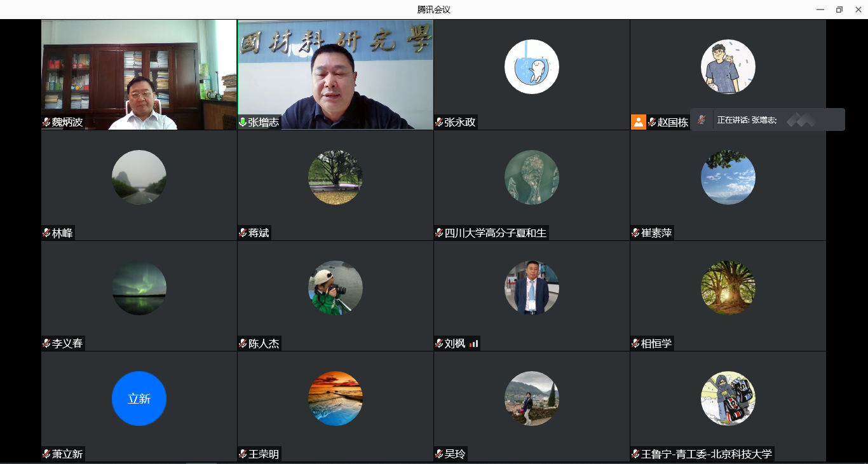
Task: Select 魏炳波's live video tile
Action: click(x=139, y=73)
